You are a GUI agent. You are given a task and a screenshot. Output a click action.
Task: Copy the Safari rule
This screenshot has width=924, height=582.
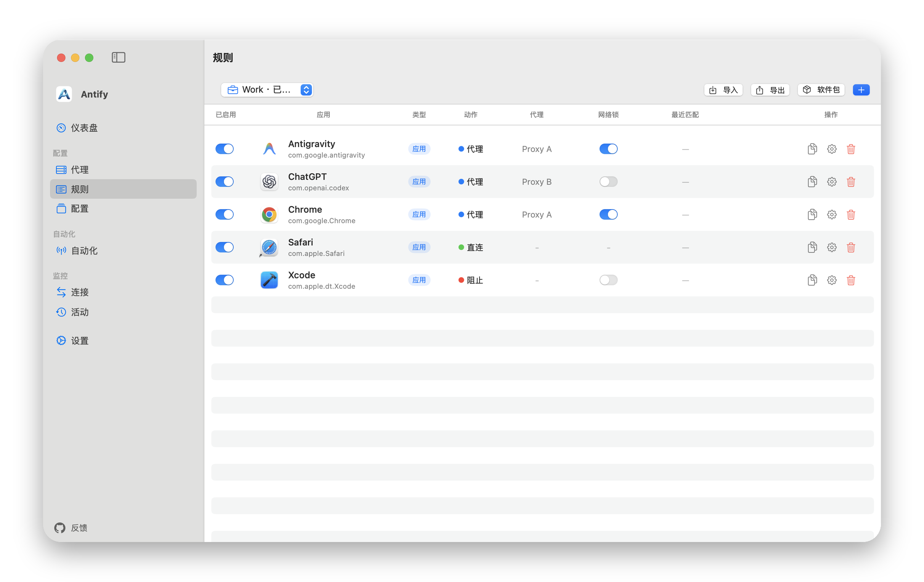click(812, 247)
